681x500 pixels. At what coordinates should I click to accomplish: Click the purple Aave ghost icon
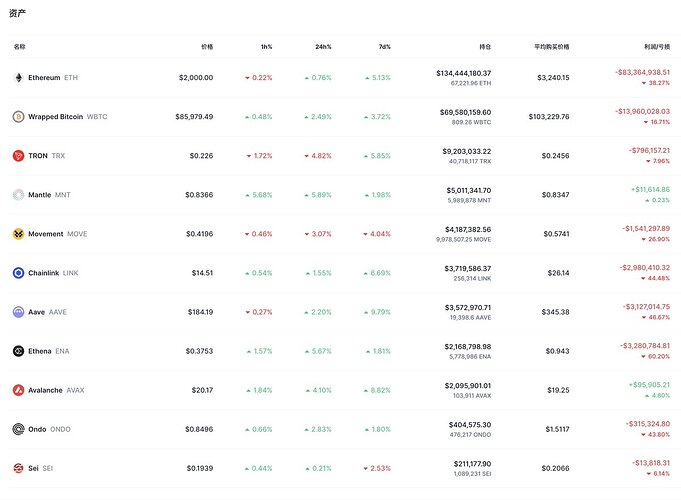pos(18,312)
